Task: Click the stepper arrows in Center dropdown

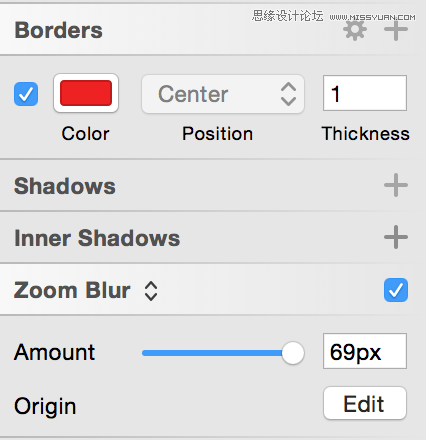Action: (288, 94)
